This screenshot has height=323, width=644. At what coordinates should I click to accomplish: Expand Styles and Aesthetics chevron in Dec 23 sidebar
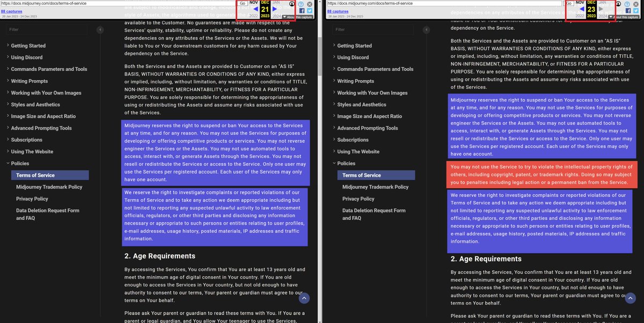pos(334,105)
